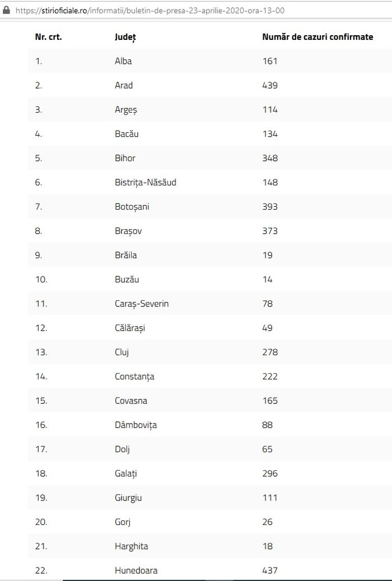Click the Dâmbovița county name
The image size is (392, 581).
pos(136,425)
